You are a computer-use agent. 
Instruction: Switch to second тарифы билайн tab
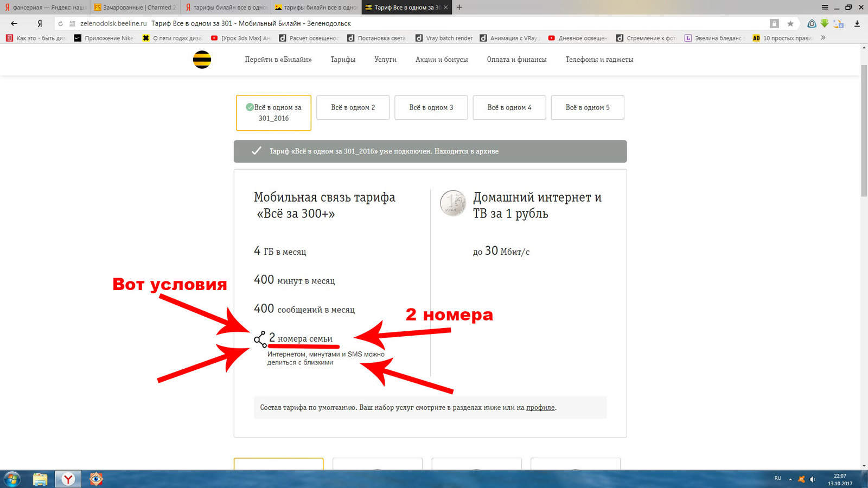point(316,7)
